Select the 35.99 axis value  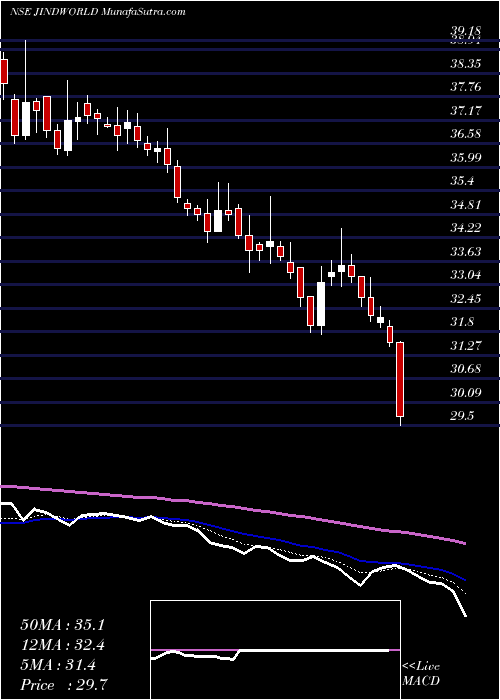(x=465, y=158)
